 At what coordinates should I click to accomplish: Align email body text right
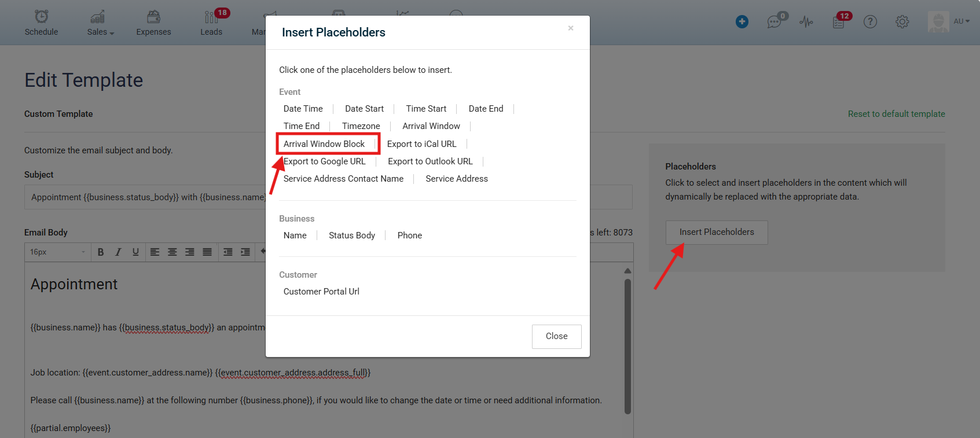click(x=190, y=252)
